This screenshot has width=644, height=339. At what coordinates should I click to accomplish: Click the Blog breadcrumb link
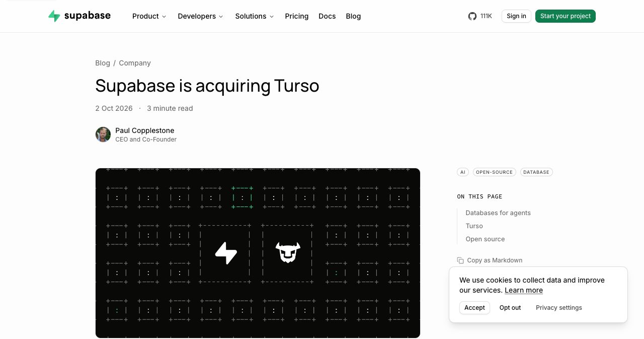point(103,63)
